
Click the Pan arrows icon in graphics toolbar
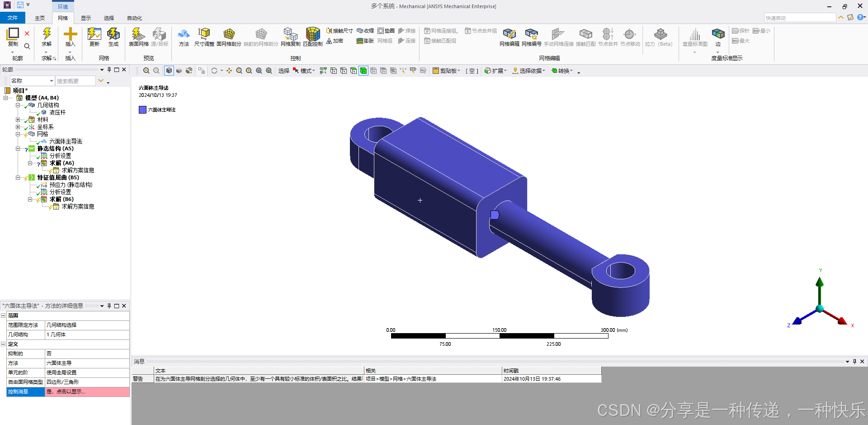point(229,71)
